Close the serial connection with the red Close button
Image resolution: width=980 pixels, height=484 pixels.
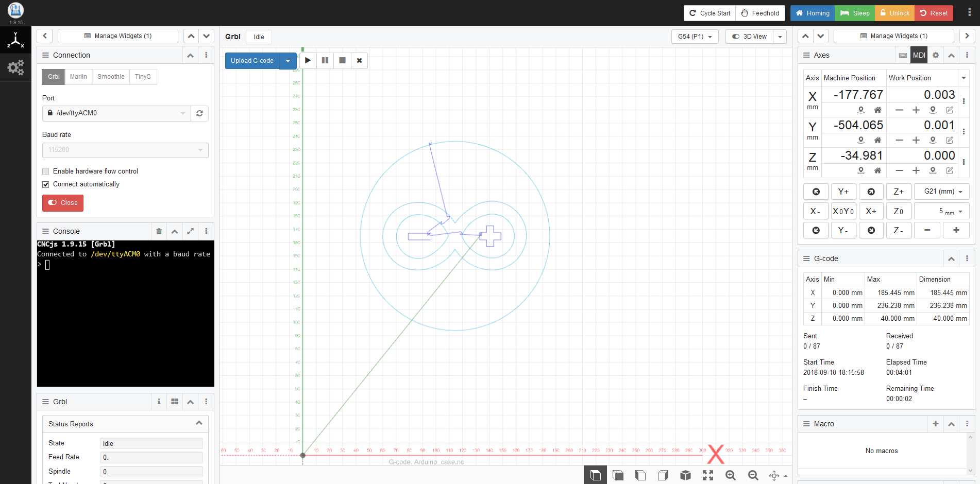[x=63, y=203]
